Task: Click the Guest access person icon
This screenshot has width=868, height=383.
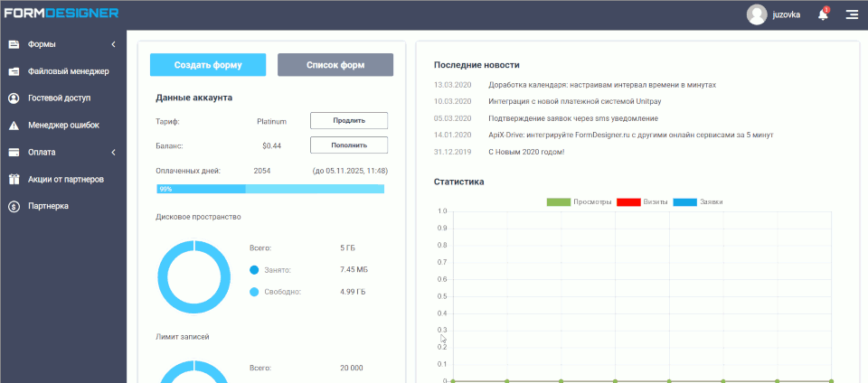Action: [14, 98]
